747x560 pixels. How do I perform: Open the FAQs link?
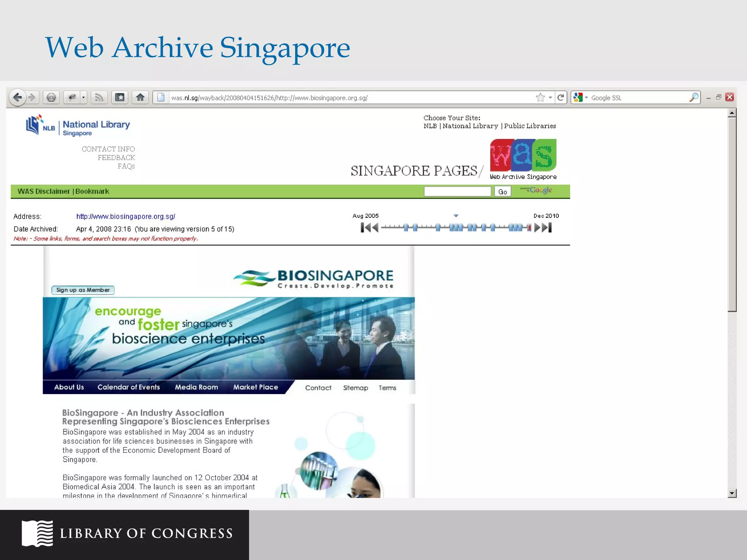[126, 166]
